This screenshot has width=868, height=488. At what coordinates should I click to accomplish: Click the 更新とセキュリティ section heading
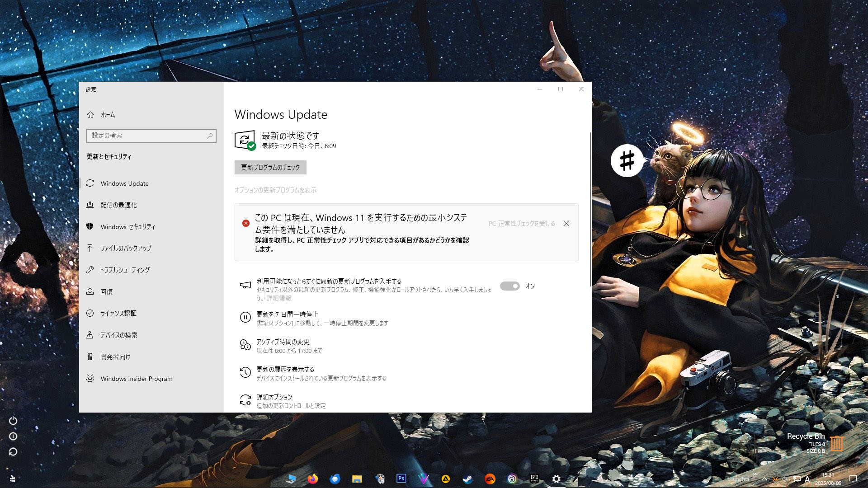coord(109,157)
